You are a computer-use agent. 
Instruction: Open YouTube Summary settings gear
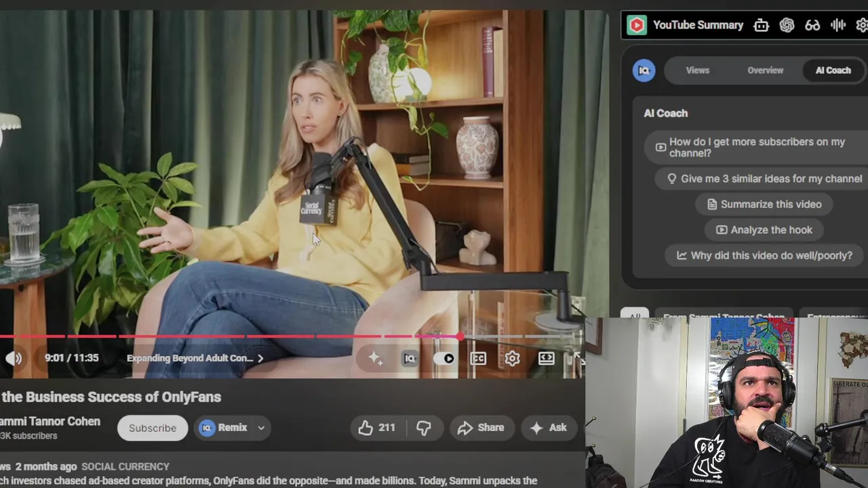point(863,25)
